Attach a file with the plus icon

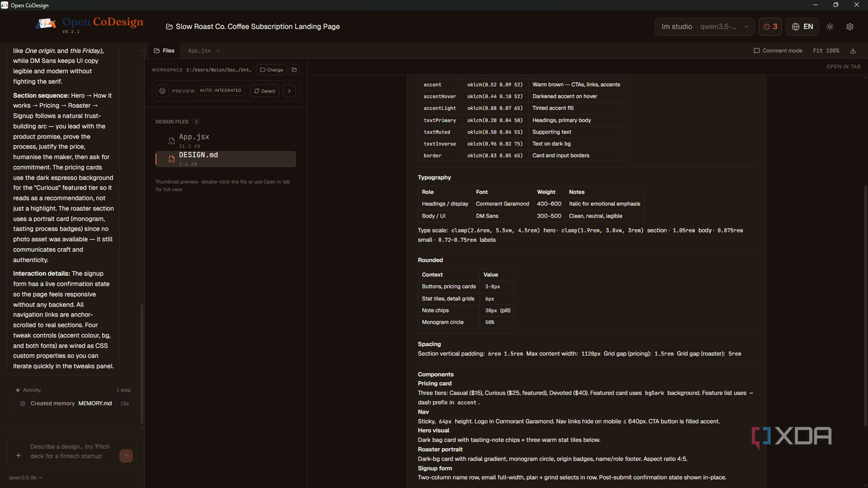pyautogui.click(x=19, y=456)
